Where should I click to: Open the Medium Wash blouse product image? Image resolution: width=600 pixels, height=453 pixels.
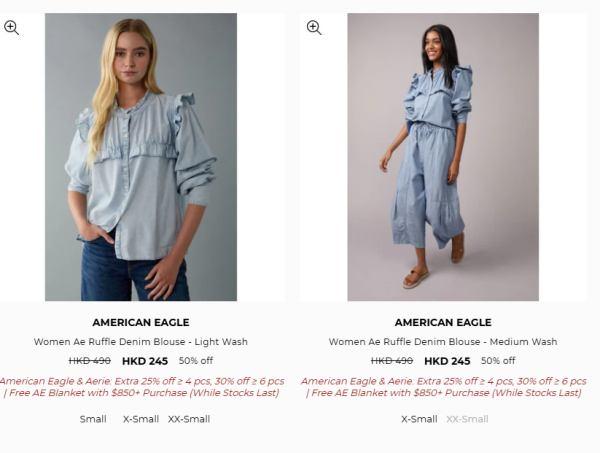coord(443,157)
